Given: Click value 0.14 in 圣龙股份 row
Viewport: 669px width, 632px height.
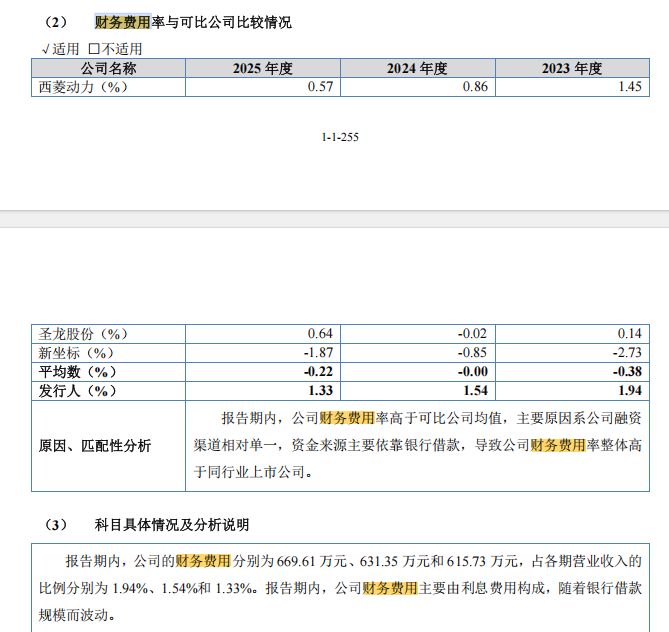Looking at the screenshot, I should 629,333.
